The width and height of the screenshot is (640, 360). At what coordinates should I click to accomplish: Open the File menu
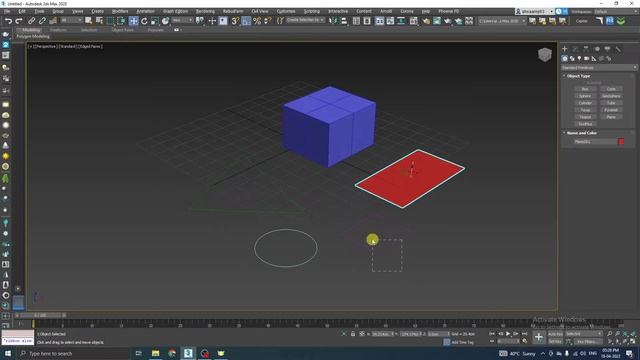click(x=7, y=11)
